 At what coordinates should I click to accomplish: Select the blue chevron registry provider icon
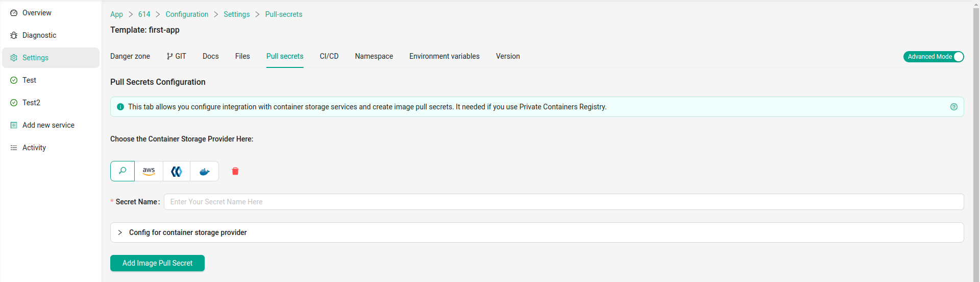click(177, 171)
